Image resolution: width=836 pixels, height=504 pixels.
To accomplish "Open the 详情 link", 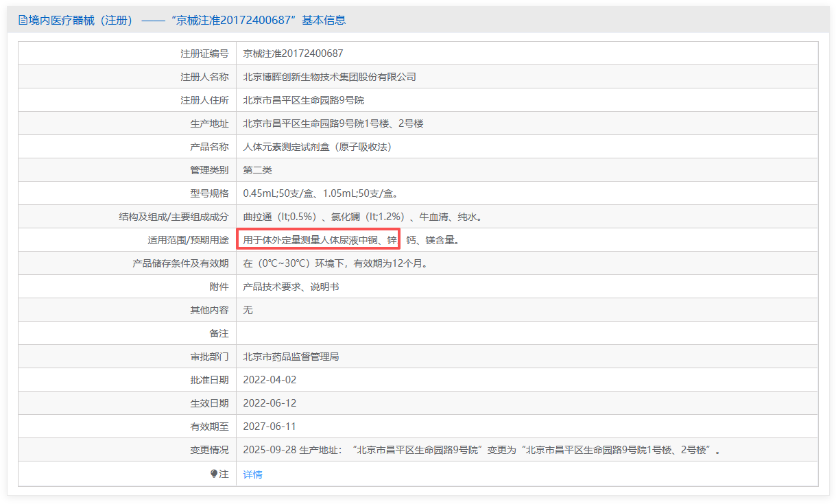I will coord(252,475).
